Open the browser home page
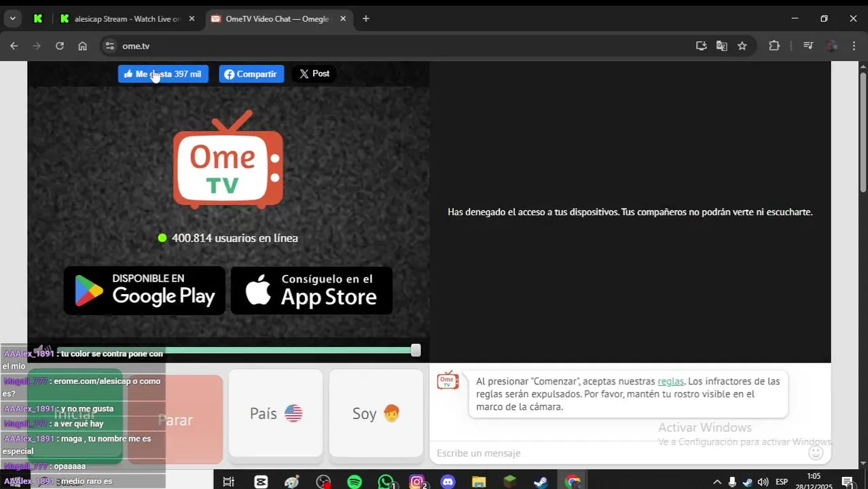The image size is (868, 489). pos(83,46)
